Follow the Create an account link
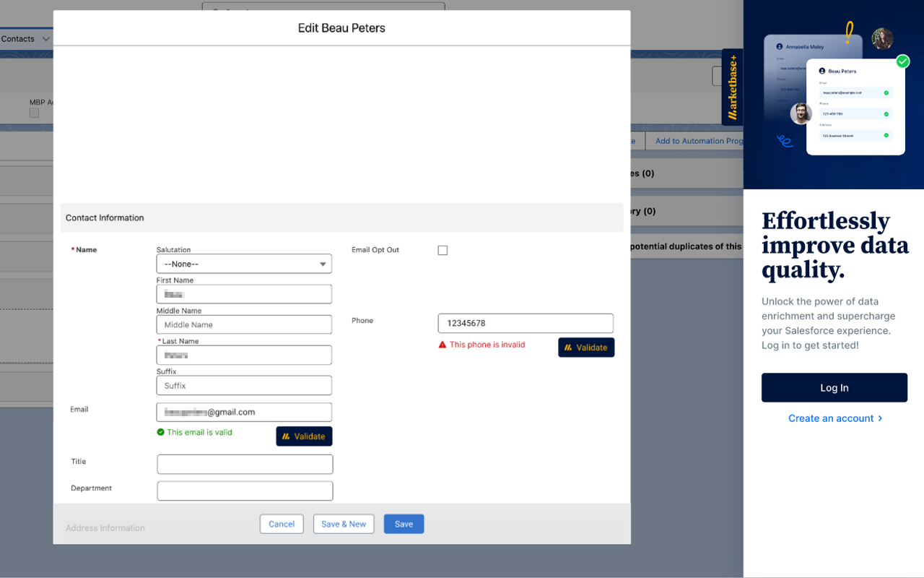 coord(830,418)
